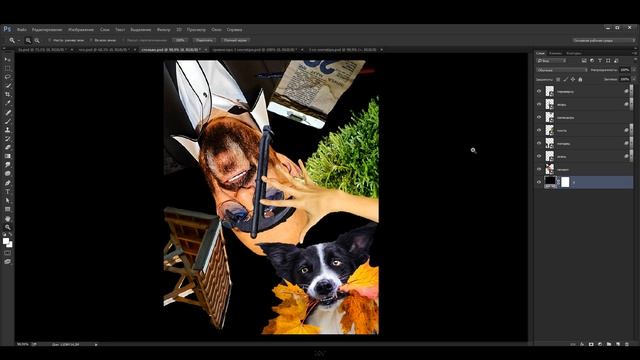Select the Healing Brush tool
Screen dimensions: 640x360
pyautogui.click(x=7, y=112)
